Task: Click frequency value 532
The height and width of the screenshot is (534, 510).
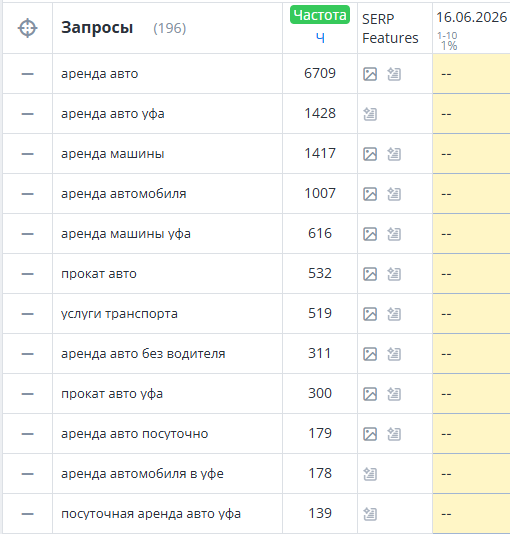Action: point(320,273)
